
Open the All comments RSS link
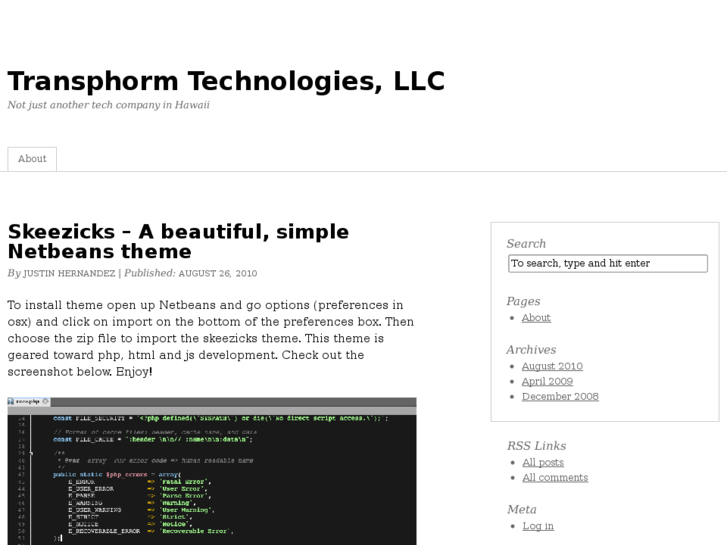555,478
